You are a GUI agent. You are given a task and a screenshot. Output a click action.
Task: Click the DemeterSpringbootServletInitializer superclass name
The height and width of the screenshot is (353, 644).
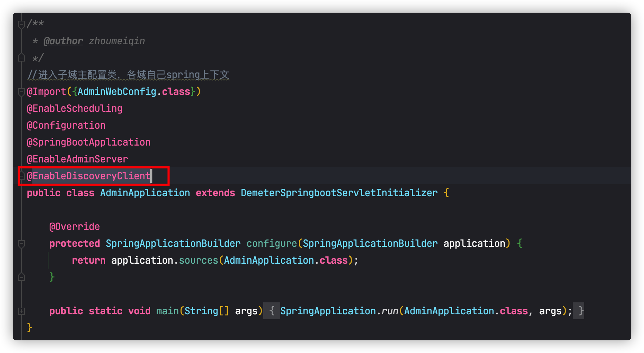tap(339, 193)
